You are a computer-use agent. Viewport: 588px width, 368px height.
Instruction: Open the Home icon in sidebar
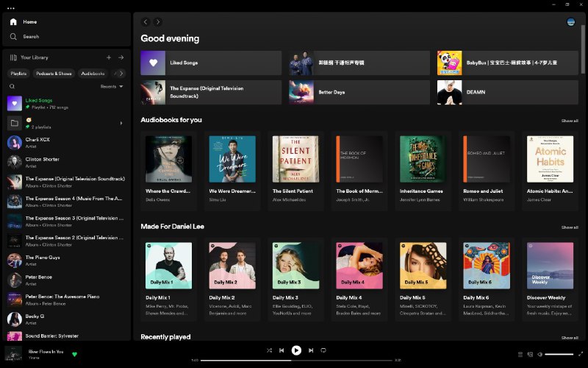click(x=13, y=22)
